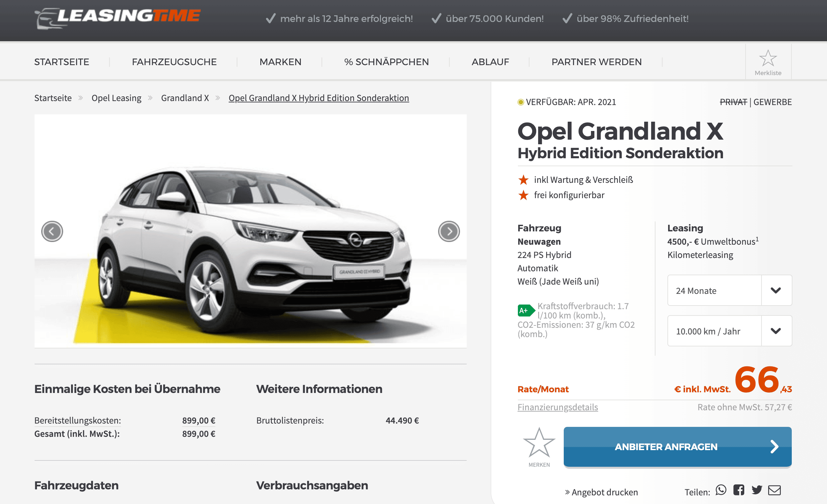Click 'über 75.000 Kunden!' header text
This screenshot has height=504, width=827.
[x=495, y=19]
